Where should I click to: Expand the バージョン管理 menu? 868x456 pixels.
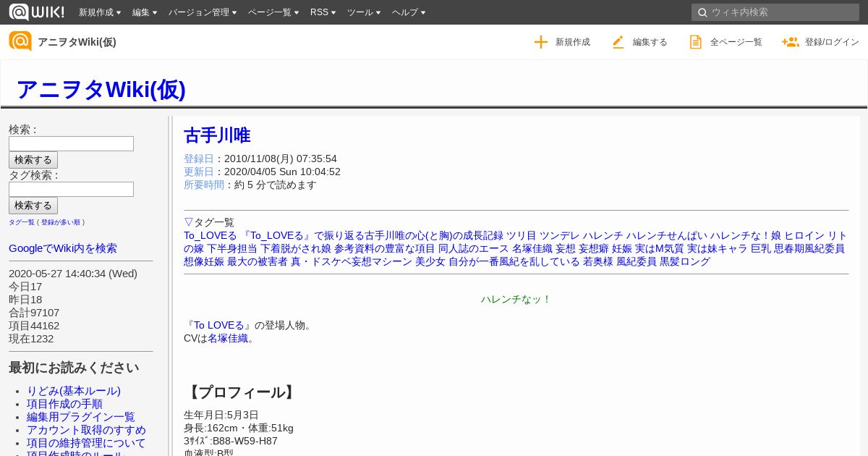[203, 12]
